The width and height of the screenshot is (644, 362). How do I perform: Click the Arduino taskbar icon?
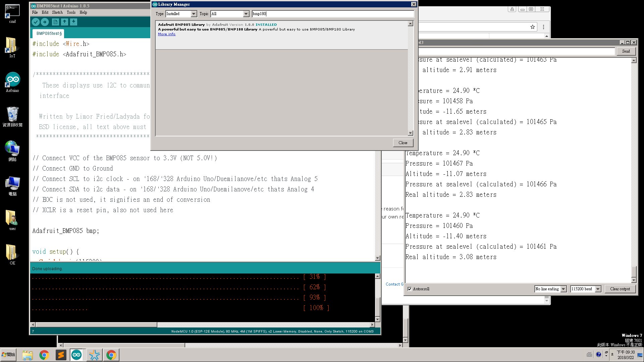(76, 355)
